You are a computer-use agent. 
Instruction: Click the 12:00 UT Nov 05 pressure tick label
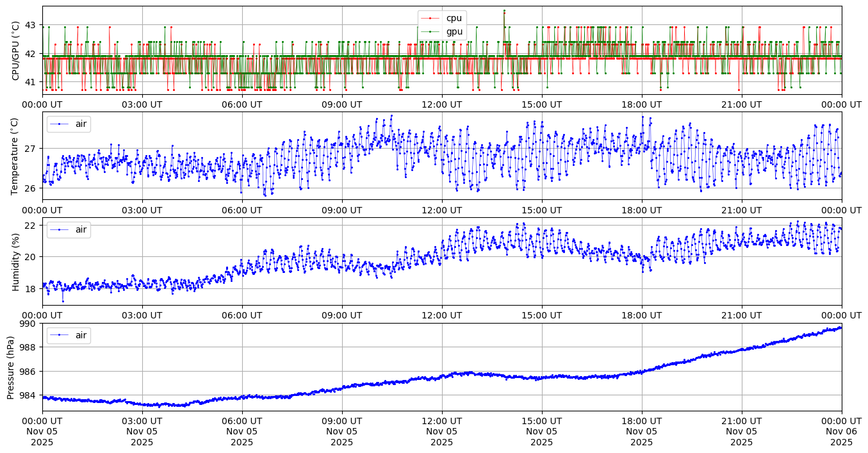(x=441, y=432)
